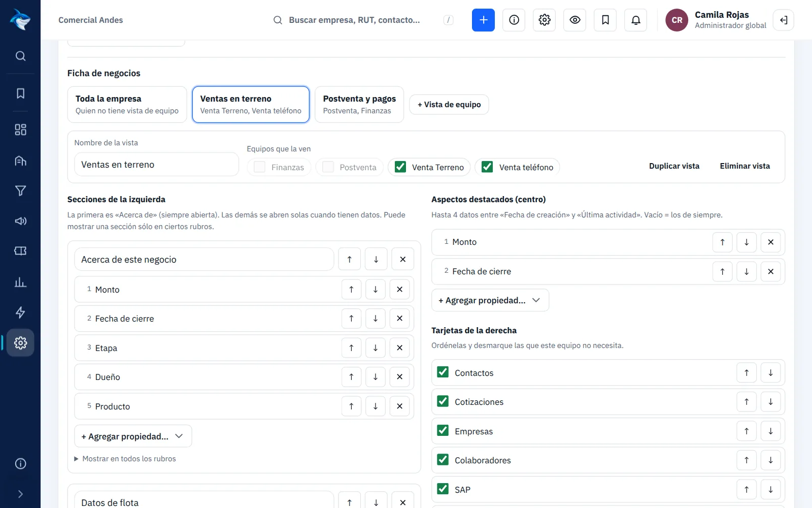Open the bar chart reports icon
This screenshot has height=508, width=812.
click(x=20, y=282)
